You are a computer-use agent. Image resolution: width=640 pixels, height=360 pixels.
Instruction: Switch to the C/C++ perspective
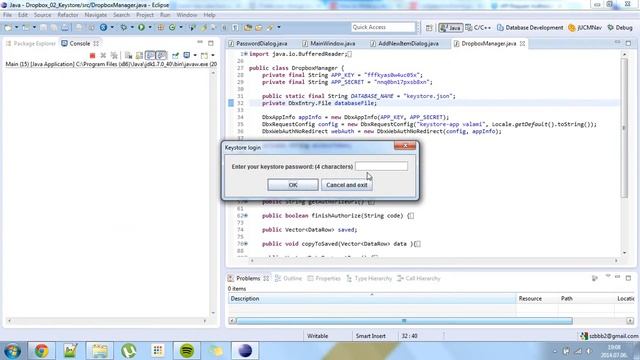478,28
